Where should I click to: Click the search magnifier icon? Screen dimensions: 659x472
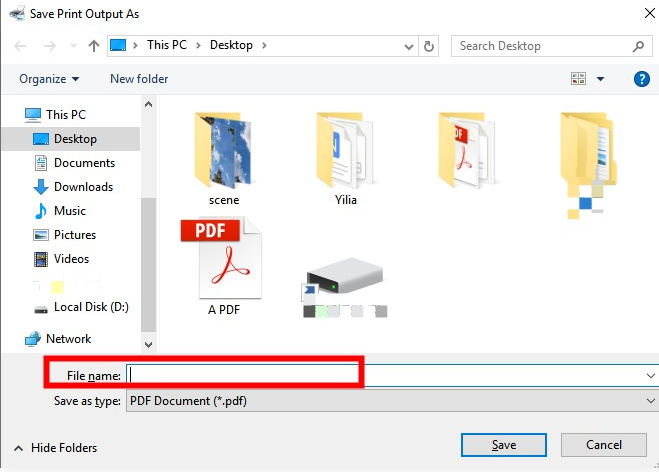click(x=638, y=46)
